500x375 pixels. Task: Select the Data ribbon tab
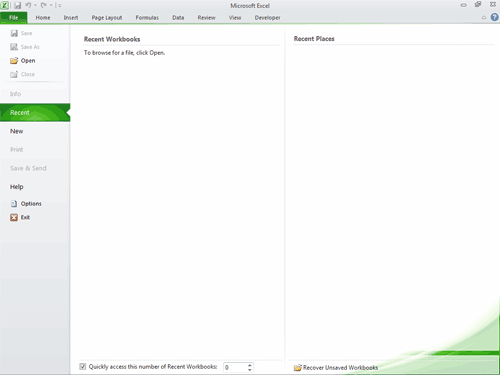(178, 18)
